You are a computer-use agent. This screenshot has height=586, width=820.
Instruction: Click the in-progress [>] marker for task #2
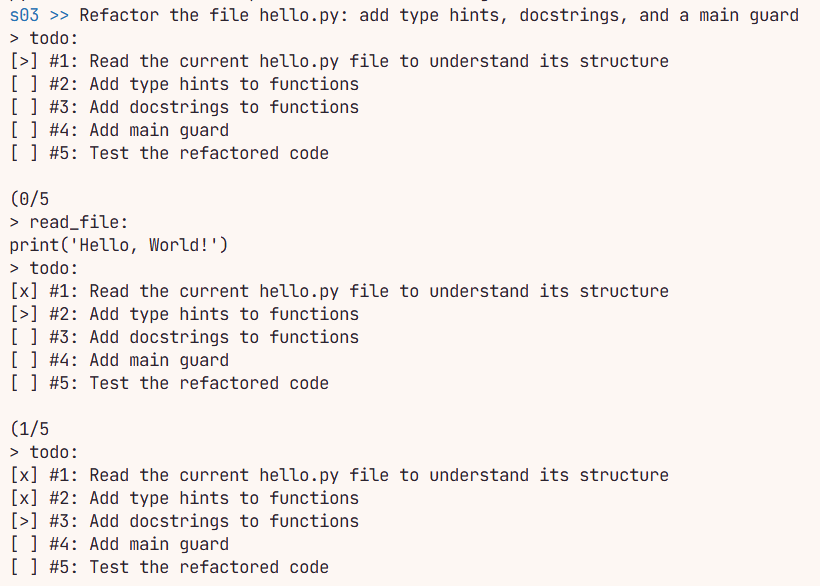click(x=24, y=314)
